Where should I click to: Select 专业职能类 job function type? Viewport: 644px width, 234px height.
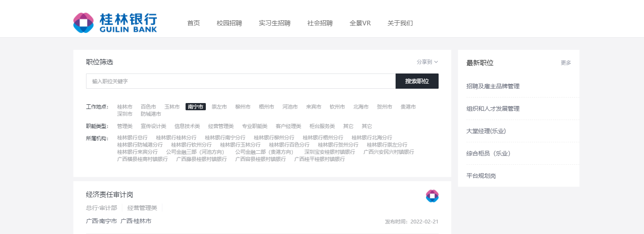255,126
